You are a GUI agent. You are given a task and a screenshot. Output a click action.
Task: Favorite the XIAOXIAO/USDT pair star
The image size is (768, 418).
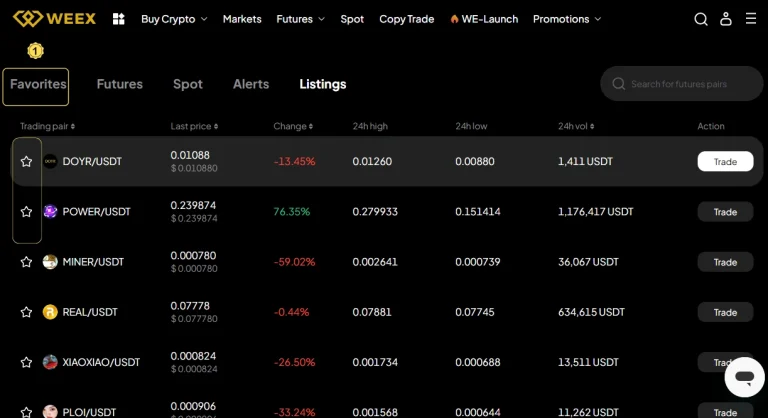(26, 362)
